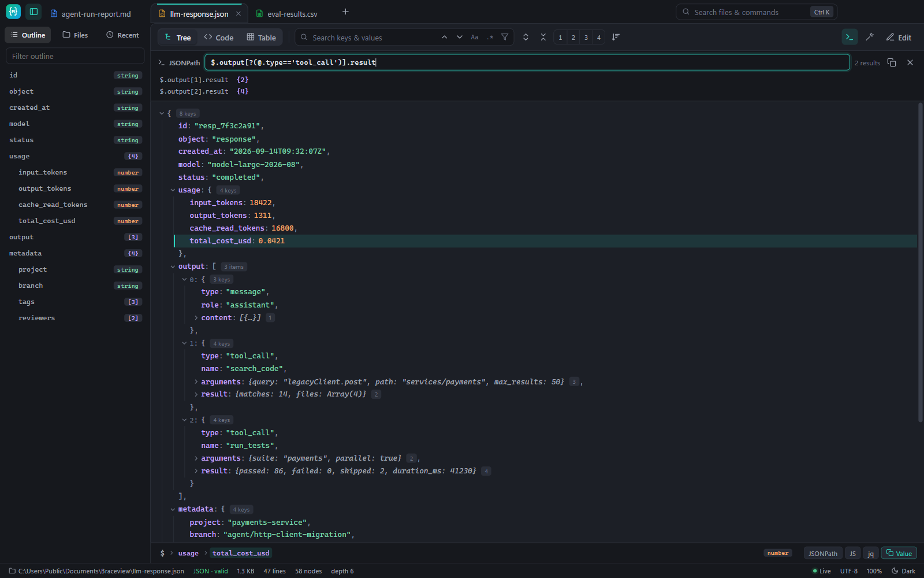The height and width of the screenshot is (578, 924).
Task: Set expand depth level 3
Action: tap(586, 38)
